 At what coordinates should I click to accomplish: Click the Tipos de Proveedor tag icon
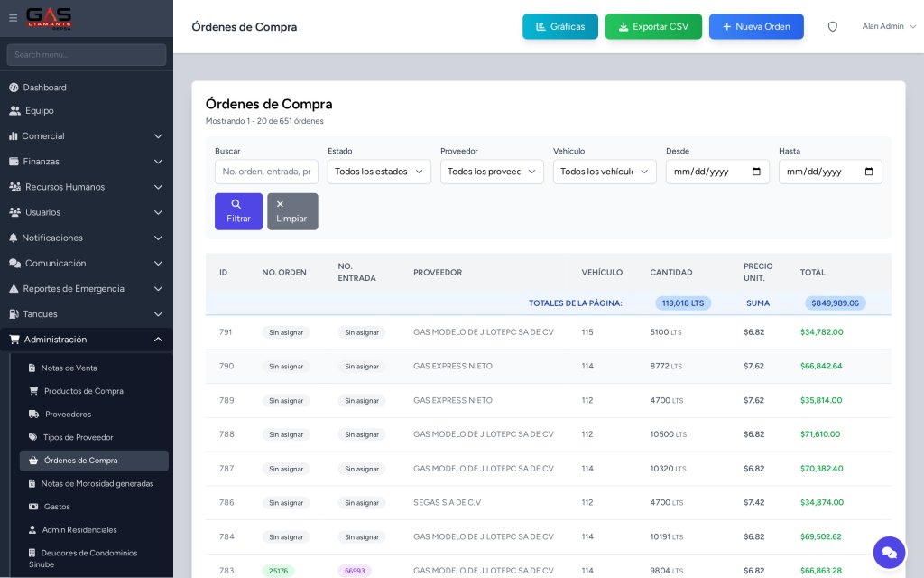tap(33, 437)
